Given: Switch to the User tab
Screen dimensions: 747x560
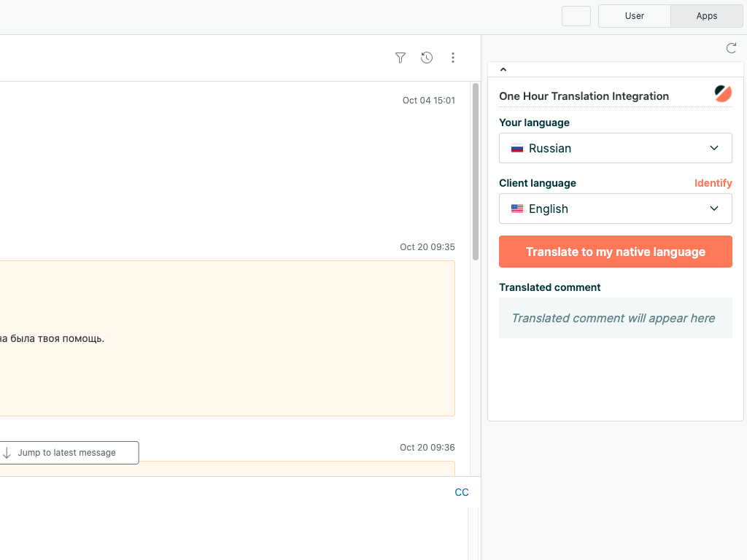Looking at the screenshot, I should [x=634, y=16].
